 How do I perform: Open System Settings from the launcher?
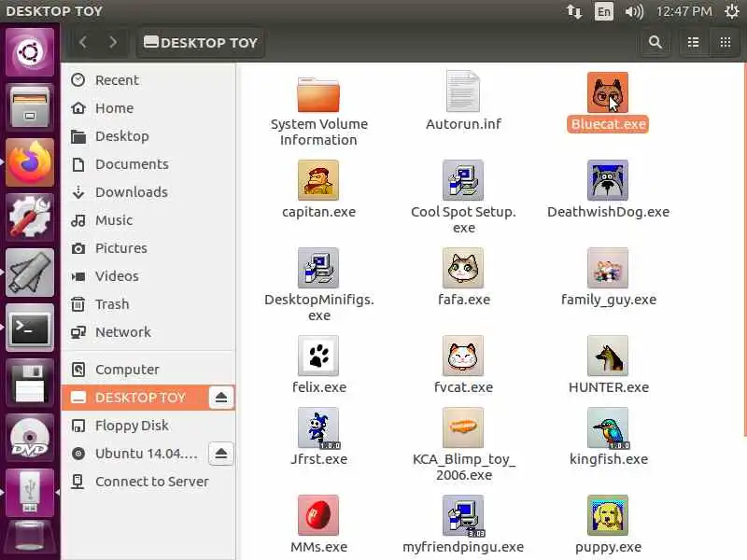pos(30,217)
